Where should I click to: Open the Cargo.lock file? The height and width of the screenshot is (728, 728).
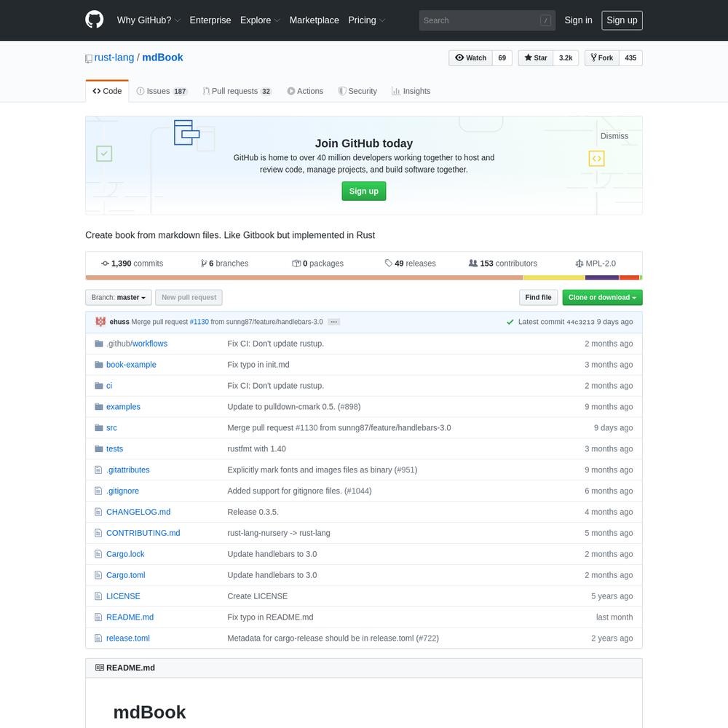click(x=125, y=554)
